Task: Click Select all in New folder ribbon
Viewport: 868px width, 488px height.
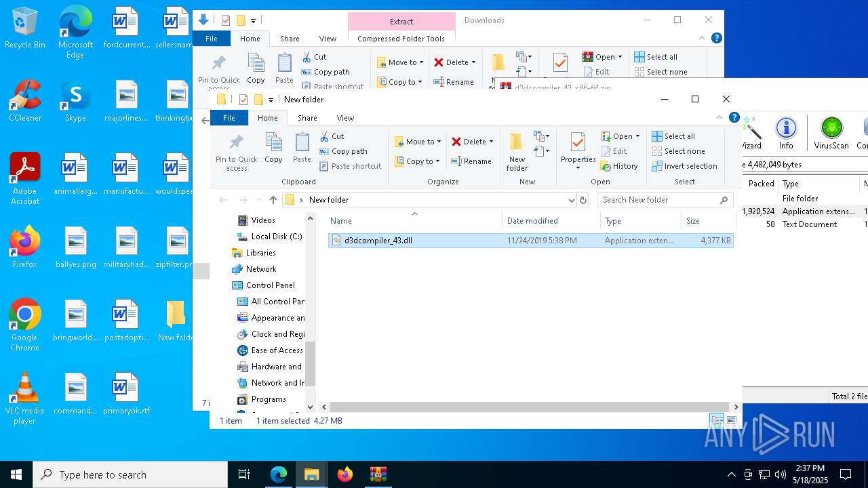Action: [x=673, y=136]
